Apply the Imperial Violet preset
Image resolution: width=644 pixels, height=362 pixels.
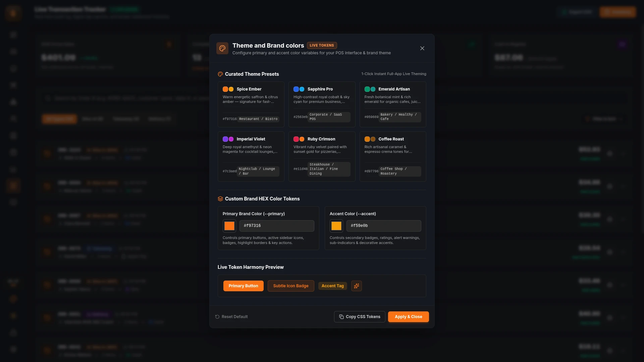[251, 157]
